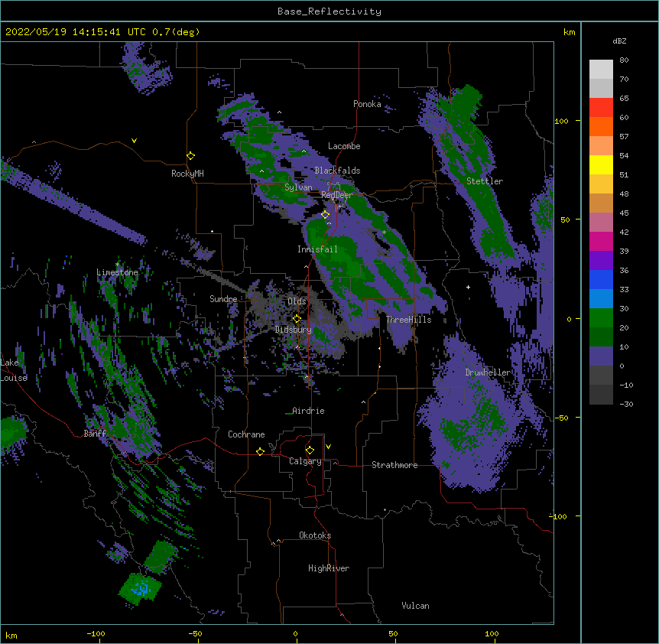
Task: Click the RedDeer city label
Action: [337, 195]
